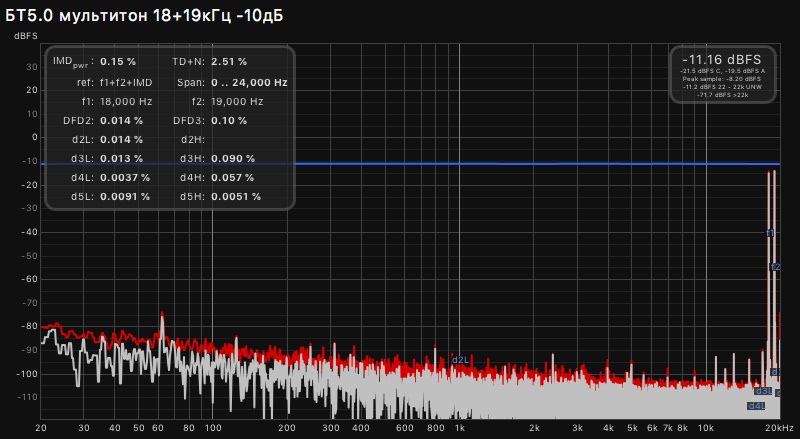Click the dBFS axis unit label
Viewport: 800px width, 439px height.
coord(26,36)
